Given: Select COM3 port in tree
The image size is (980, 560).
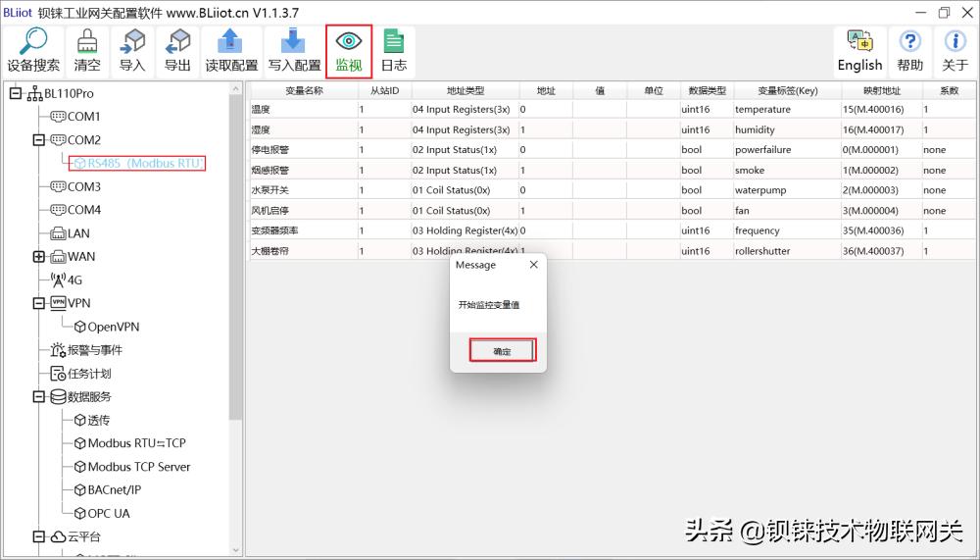Looking at the screenshot, I should coord(75,186).
